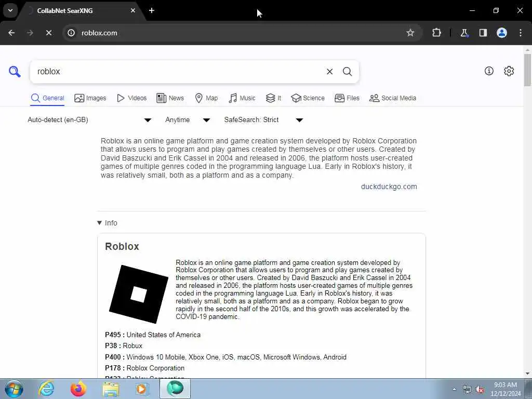Image resolution: width=532 pixels, height=399 pixels.
Task: Open Windows Explorer from taskbar
Action: tap(111, 389)
